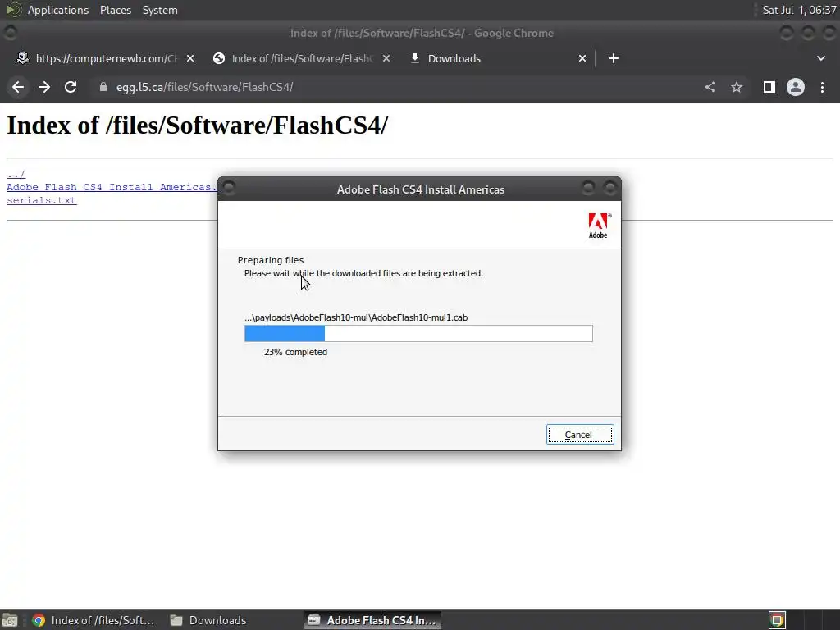Select the AdobeFlash10-mul1.cab path text
Viewport: 840px width, 630px height.
coord(356,317)
